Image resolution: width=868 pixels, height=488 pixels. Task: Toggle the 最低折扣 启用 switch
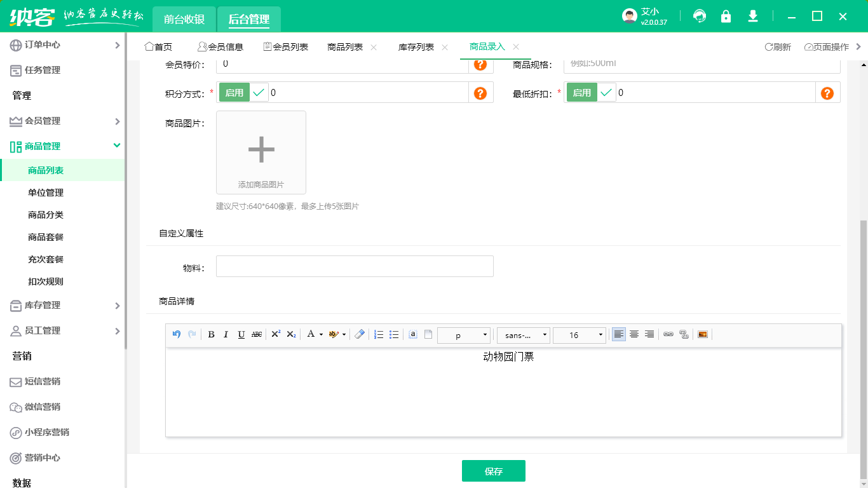pyautogui.click(x=591, y=93)
